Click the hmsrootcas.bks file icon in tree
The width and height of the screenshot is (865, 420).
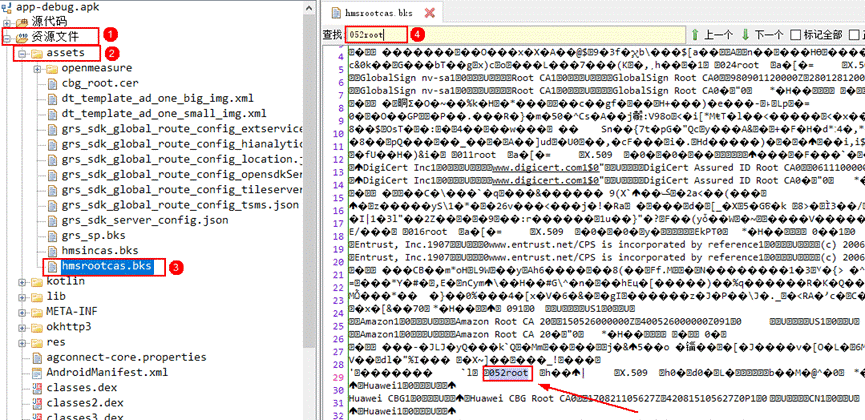click(x=52, y=267)
